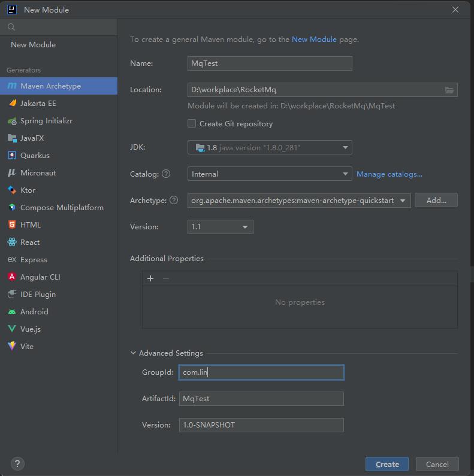The image size is (474, 476).
Task: Select the Ktor generator icon
Action: coord(12,190)
